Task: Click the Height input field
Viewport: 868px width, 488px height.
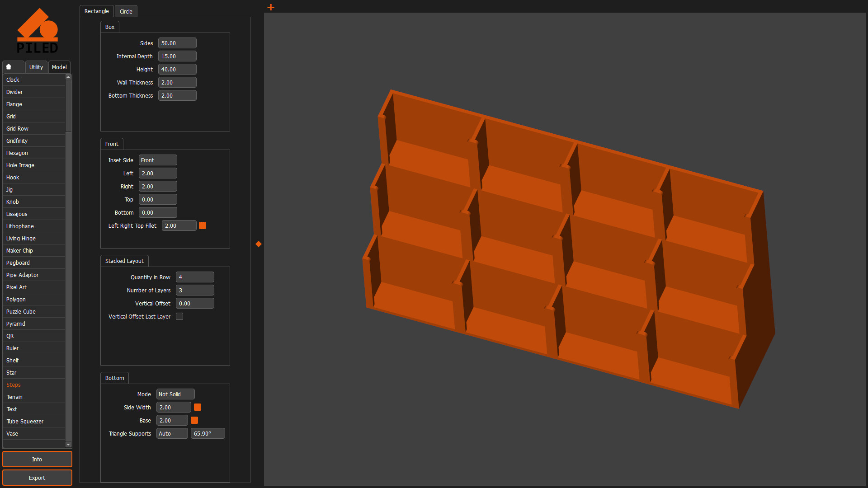Action: (x=177, y=69)
